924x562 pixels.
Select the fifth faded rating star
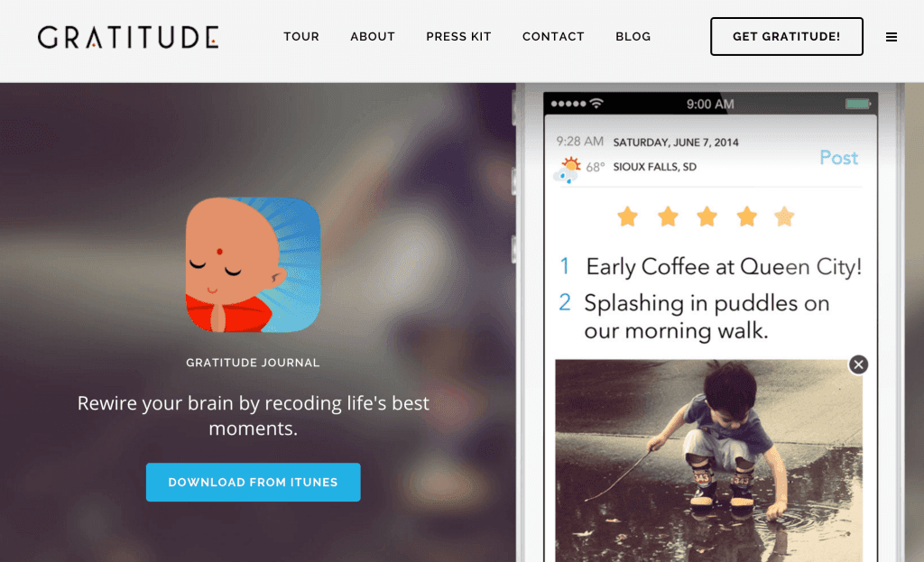point(784,217)
